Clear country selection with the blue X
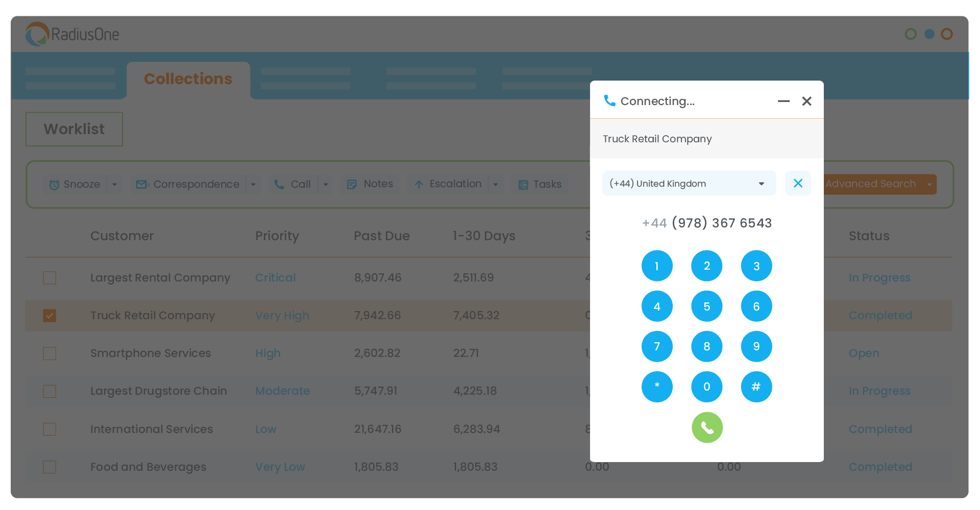This screenshot has width=980, height=510. pyautogui.click(x=798, y=183)
